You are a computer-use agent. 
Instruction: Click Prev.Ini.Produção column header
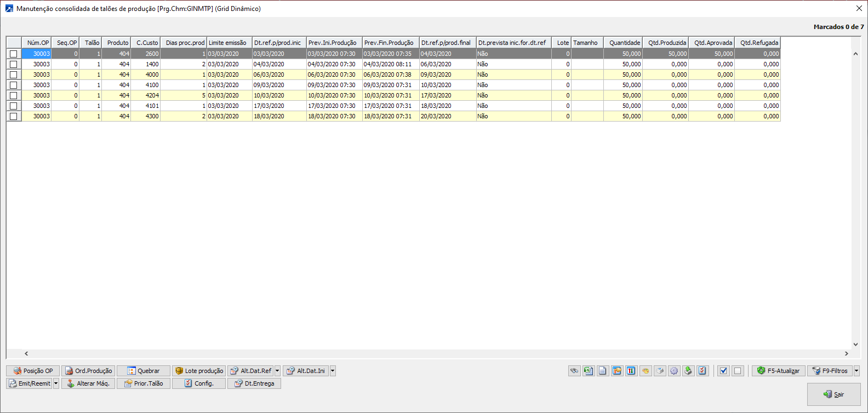click(x=334, y=43)
